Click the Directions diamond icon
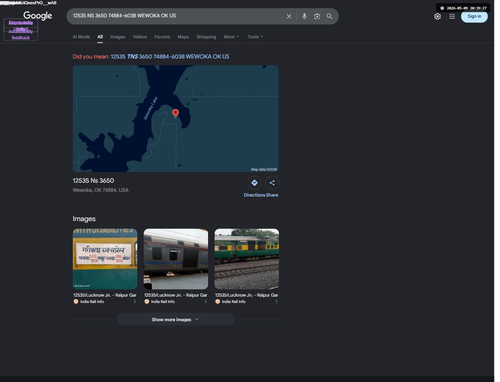The height and width of the screenshot is (382, 500). (254, 183)
